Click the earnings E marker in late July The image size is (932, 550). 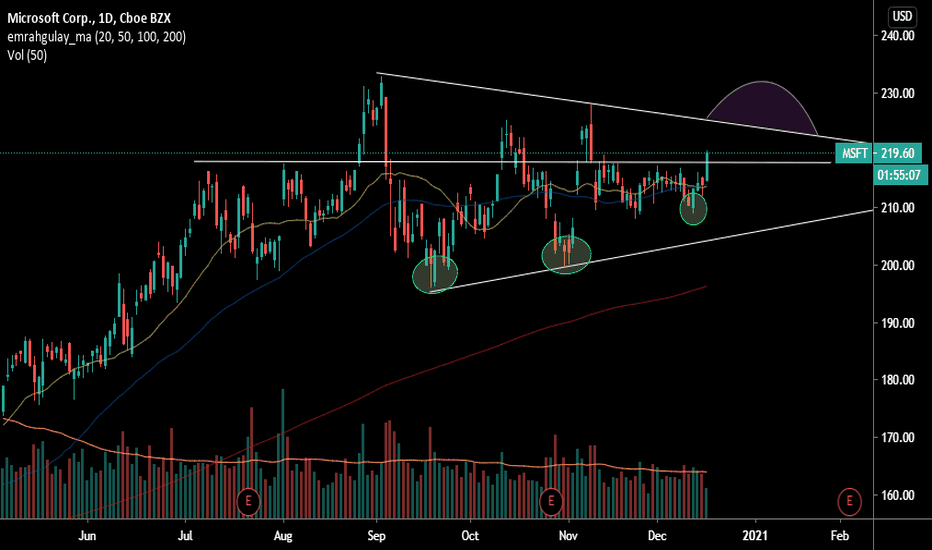click(x=248, y=501)
